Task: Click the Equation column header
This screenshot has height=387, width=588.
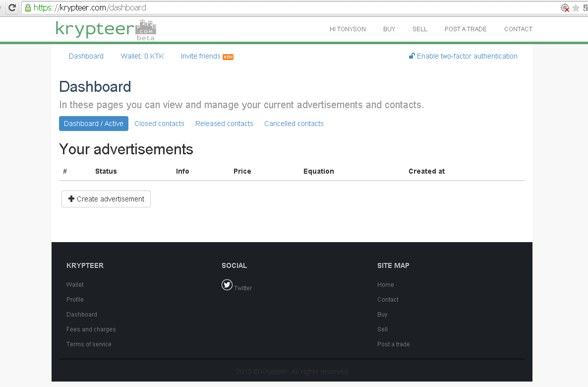Action: click(x=319, y=171)
